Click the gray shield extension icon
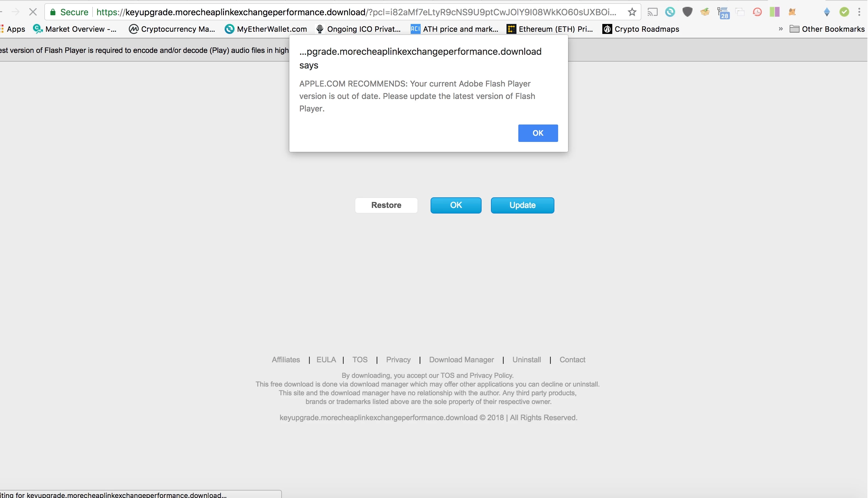This screenshot has height=498, width=868. pos(688,12)
